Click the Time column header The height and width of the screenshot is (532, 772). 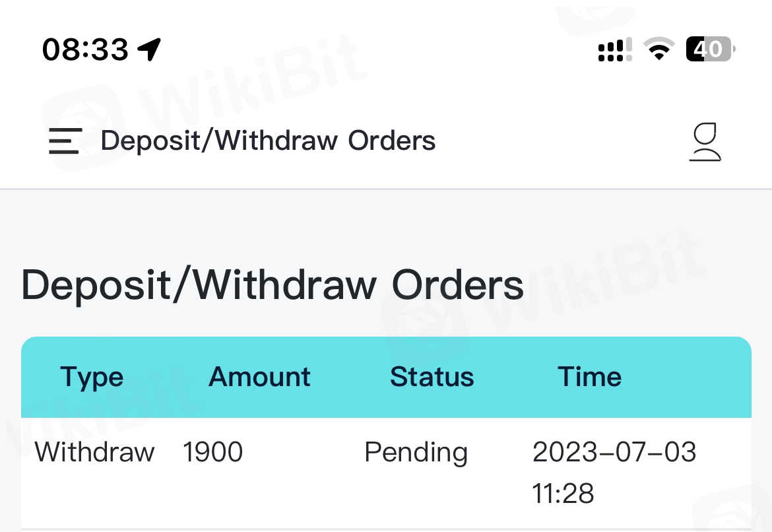click(589, 377)
